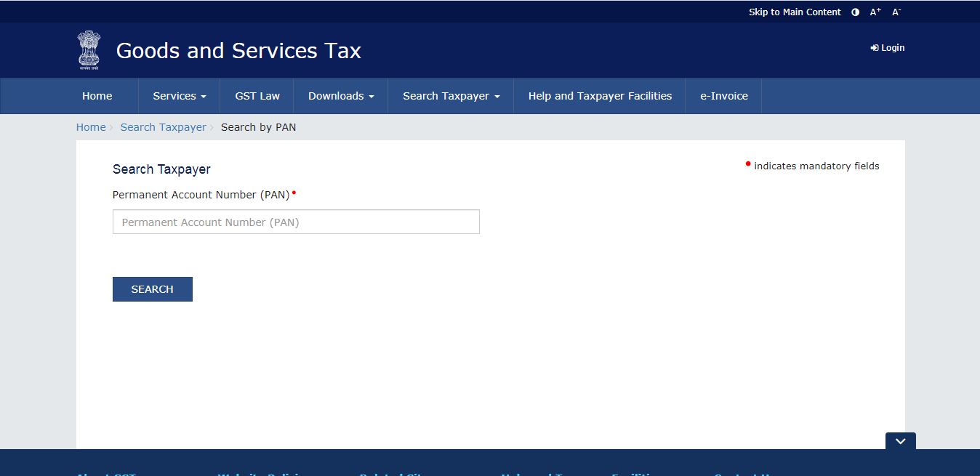Expand the footer using the chevron button
This screenshot has height=476, width=980.
click(x=900, y=441)
